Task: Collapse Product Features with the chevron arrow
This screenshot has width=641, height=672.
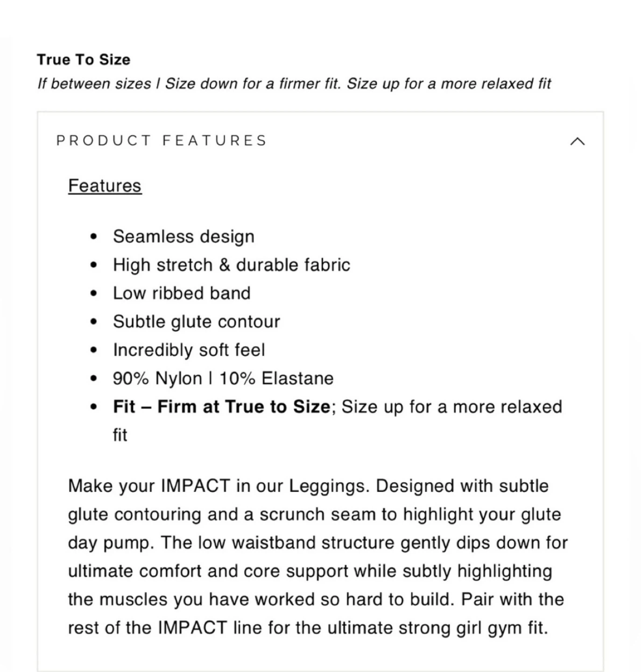Action: (x=578, y=141)
